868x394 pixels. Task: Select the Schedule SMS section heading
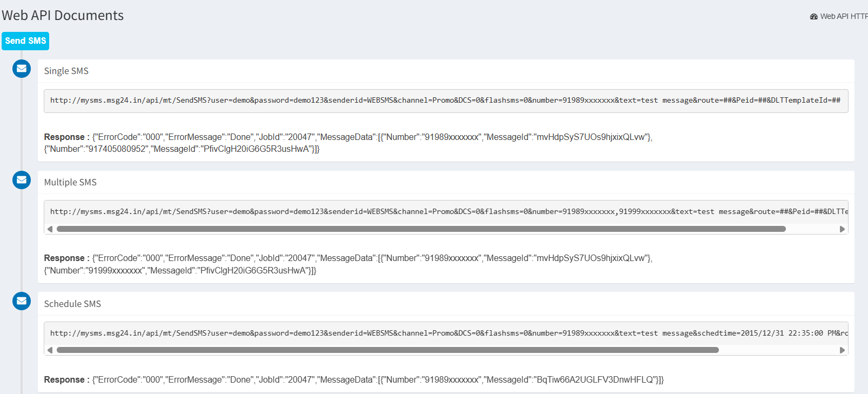72,304
